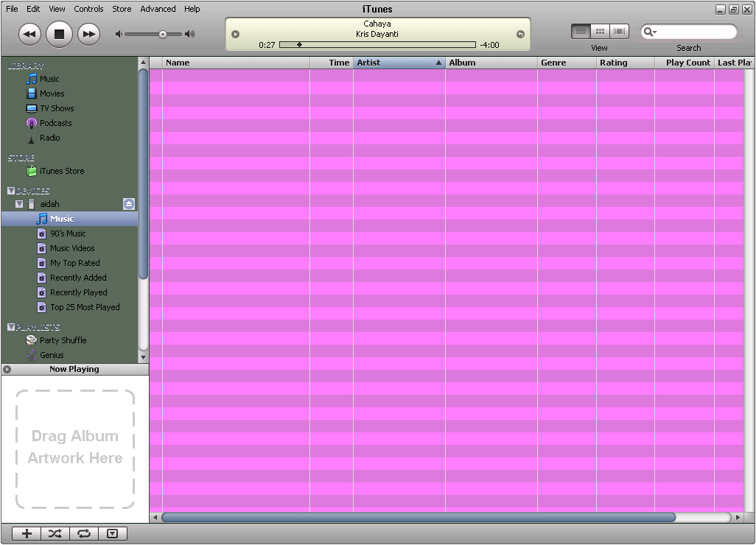756x545 pixels.
Task: Sort by the Play Count column
Action: coord(685,63)
